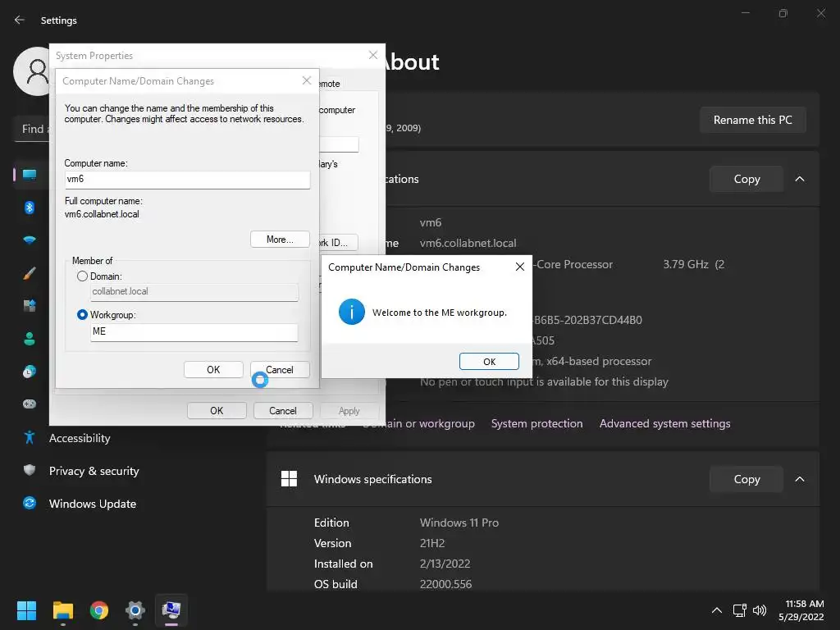Screen dimensions: 840x630
Task: Click the network icon in system tray
Action: click(739, 610)
